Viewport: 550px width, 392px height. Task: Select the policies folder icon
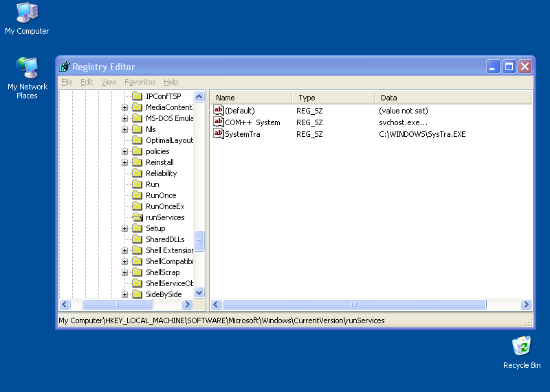click(137, 151)
